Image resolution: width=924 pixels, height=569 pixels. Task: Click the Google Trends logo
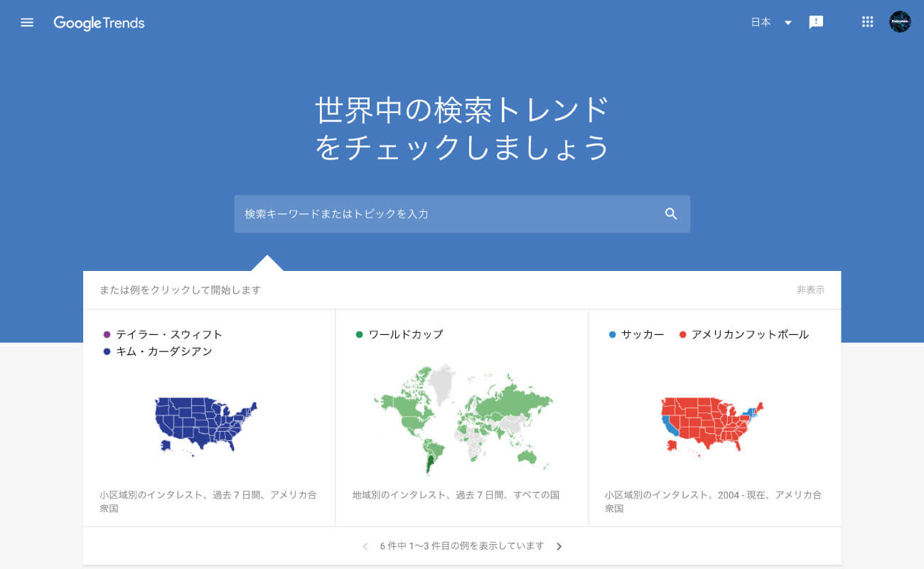pyautogui.click(x=99, y=23)
